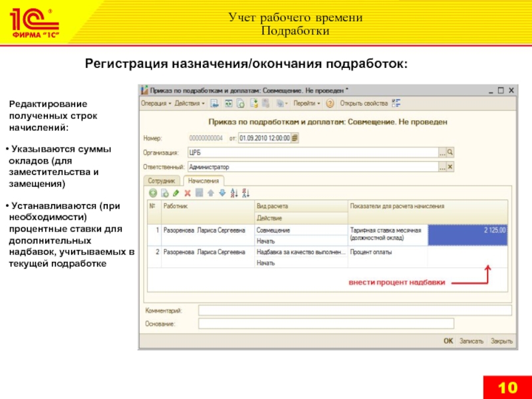532x399 pixels.
Task: Select row 1 Разоренова Лариса Сергеевна cell
Action: point(207,235)
